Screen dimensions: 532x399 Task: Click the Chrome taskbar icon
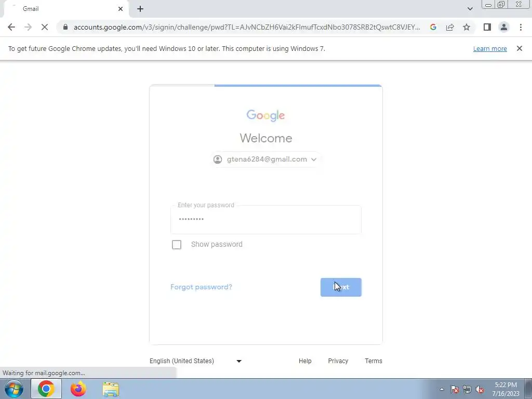pyautogui.click(x=46, y=389)
